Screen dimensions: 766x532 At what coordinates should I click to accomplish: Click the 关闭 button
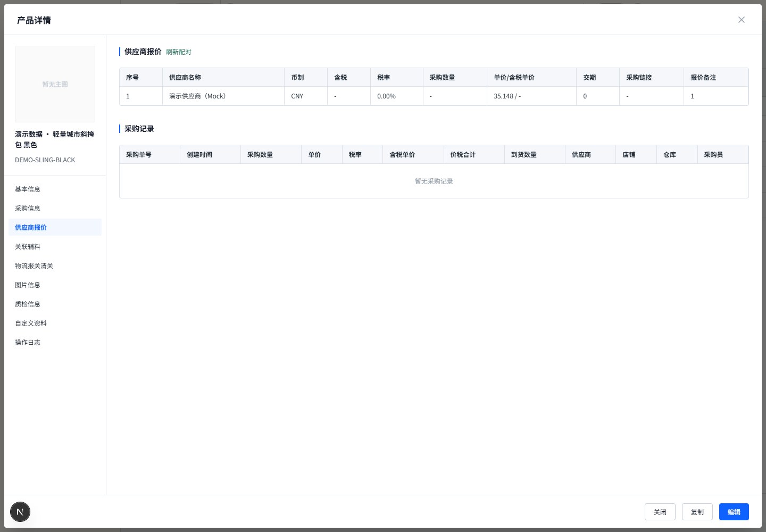660,512
